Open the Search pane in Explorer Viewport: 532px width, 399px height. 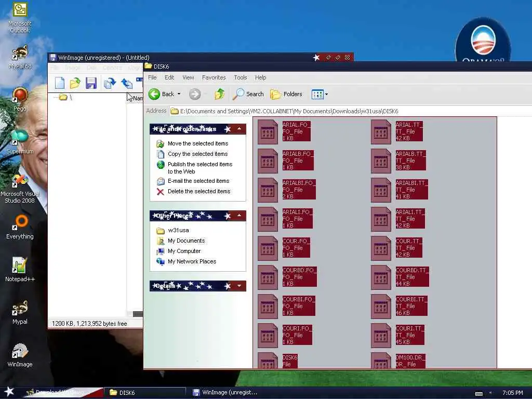[248, 94]
